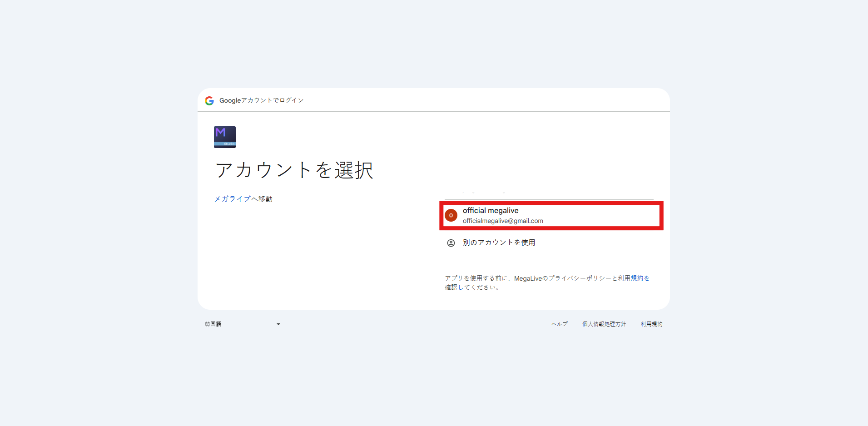
Task: Open the 利用規約 footer link
Action: tap(651, 324)
